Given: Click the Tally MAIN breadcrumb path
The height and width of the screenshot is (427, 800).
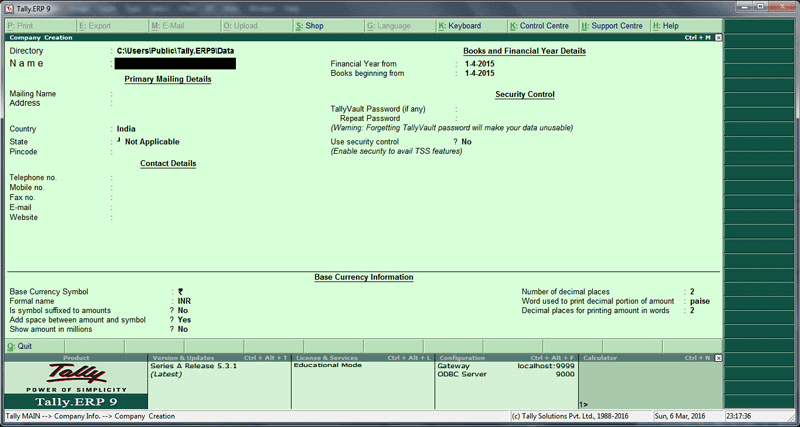Looking at the screenshot, I should [90, 416].
